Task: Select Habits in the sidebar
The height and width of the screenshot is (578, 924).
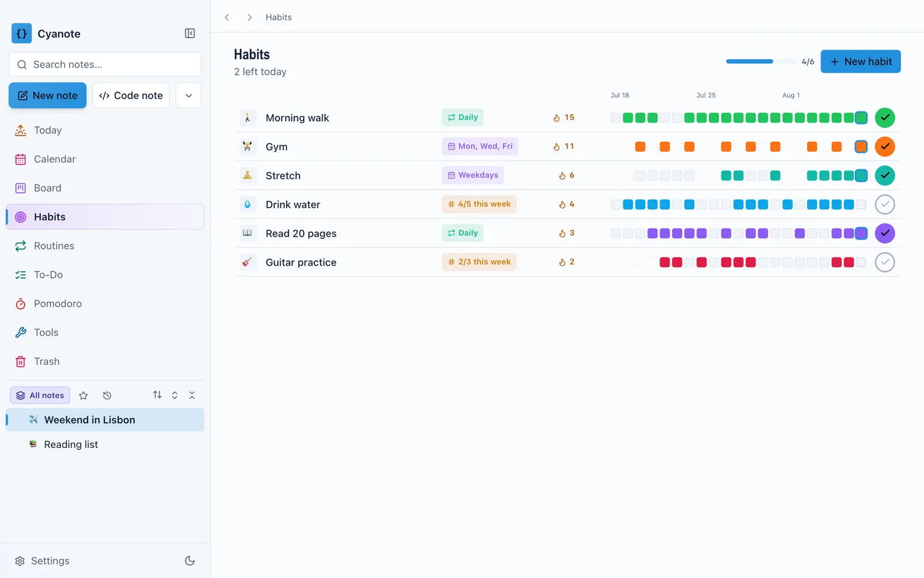Action: click(x=105, y=217)
